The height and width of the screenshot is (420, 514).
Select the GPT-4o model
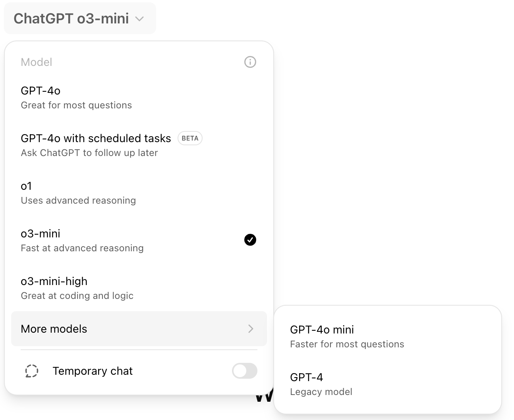pos(41,91)
